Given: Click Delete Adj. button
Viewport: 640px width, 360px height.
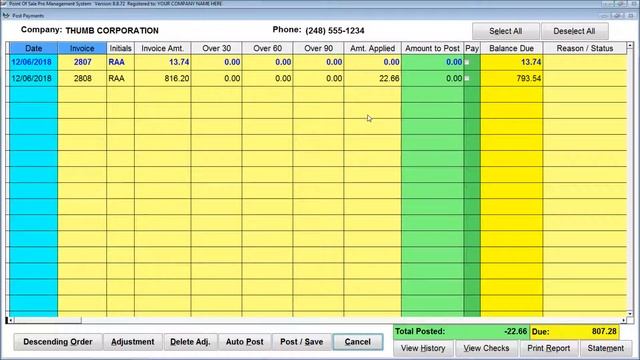Looking at the screenshot, I should (190, 342).
